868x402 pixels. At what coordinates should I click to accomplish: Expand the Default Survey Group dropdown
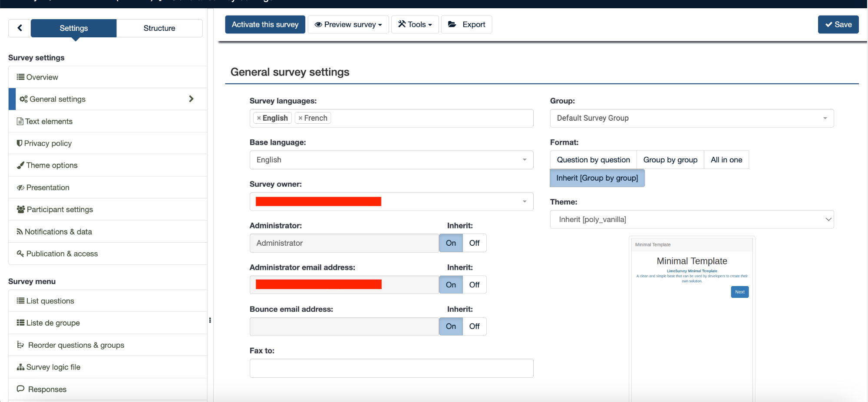point(691,118)
